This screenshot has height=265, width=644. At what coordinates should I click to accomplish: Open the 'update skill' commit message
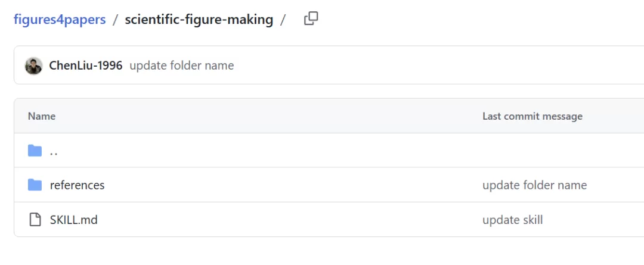(513, 220)
